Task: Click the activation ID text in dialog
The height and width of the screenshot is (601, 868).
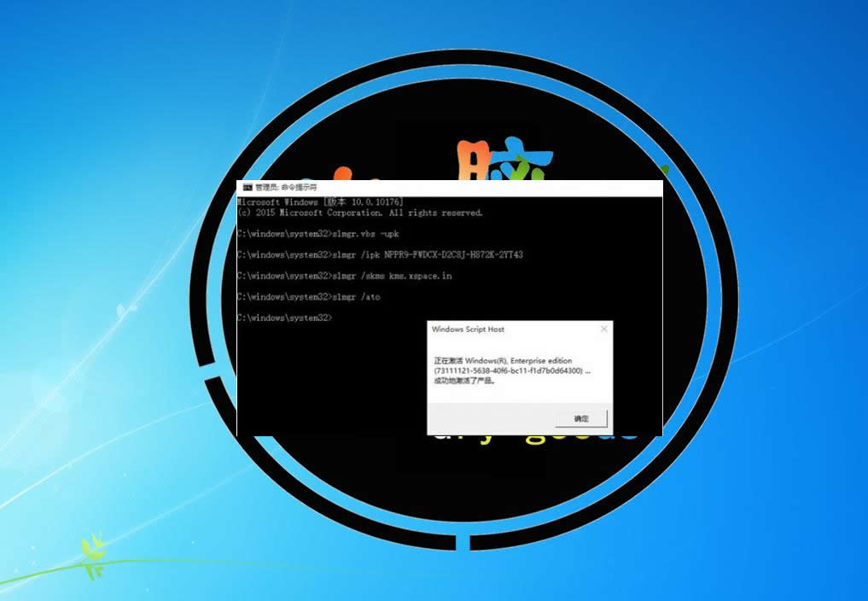Action: pos(508,371)
